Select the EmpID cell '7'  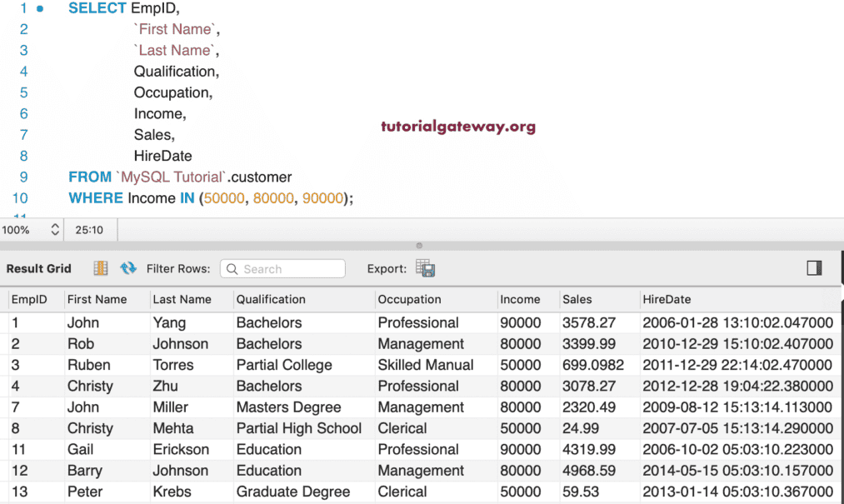15,407
